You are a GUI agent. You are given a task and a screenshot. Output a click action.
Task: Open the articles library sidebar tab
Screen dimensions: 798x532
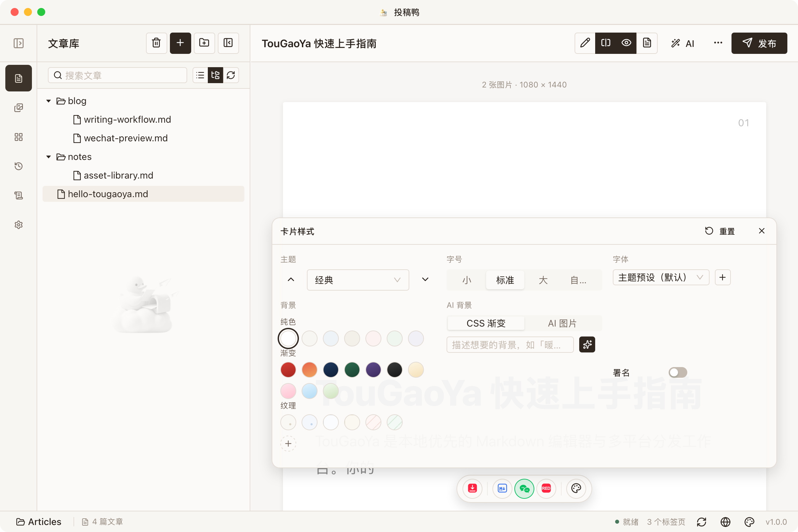pos(19,78)
